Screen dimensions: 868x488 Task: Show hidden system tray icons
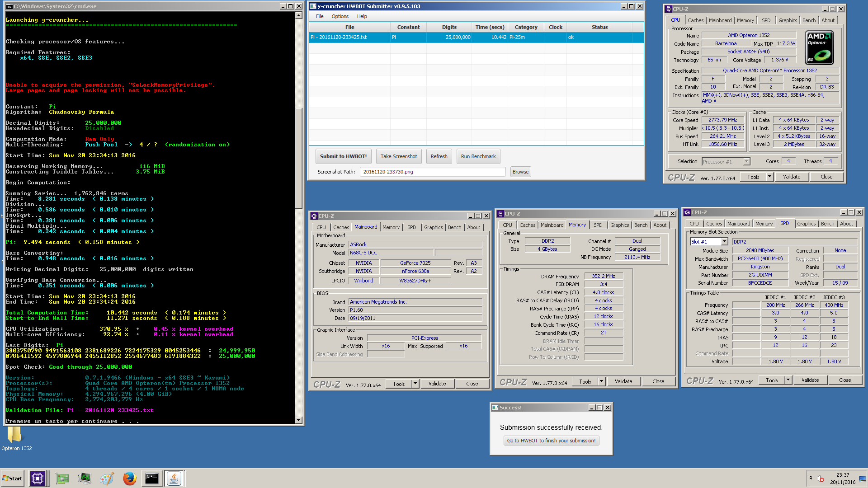(811, 478)
